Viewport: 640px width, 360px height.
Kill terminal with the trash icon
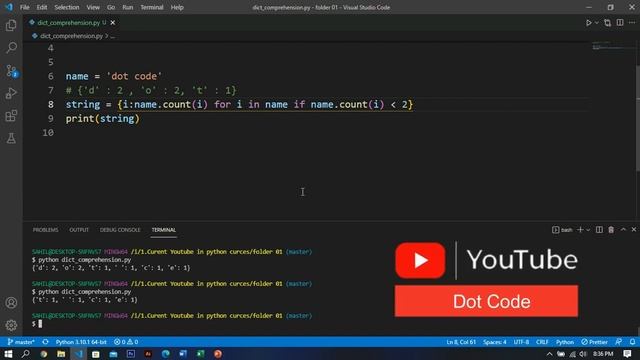coord(611,230)
